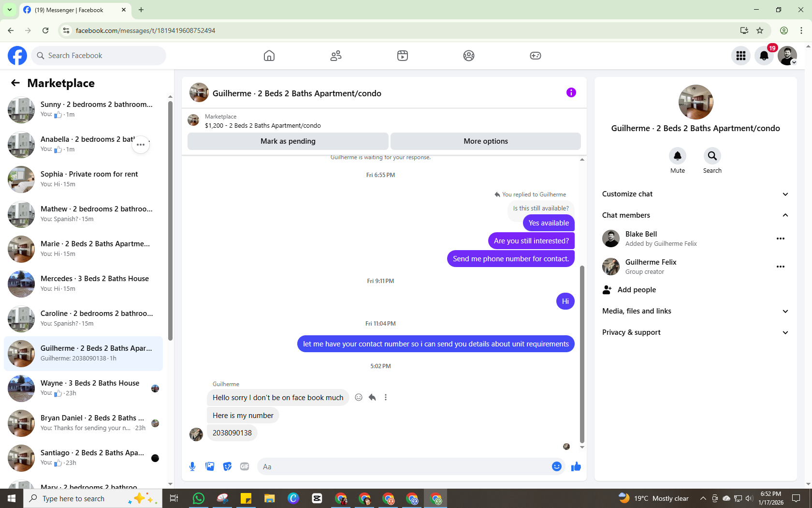Open Mathew 2 bedrooms conversation
Screen dimensions: 812x508
pos(84,214)
